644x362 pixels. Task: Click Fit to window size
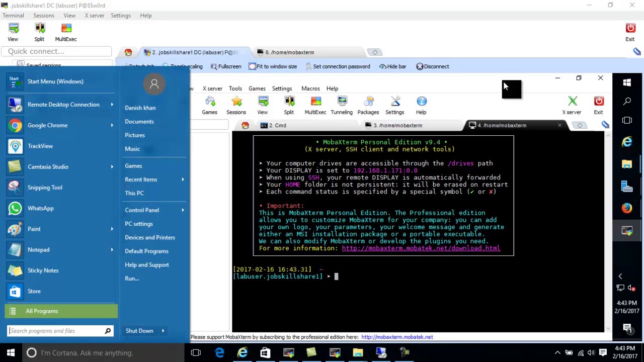[273, 66]
